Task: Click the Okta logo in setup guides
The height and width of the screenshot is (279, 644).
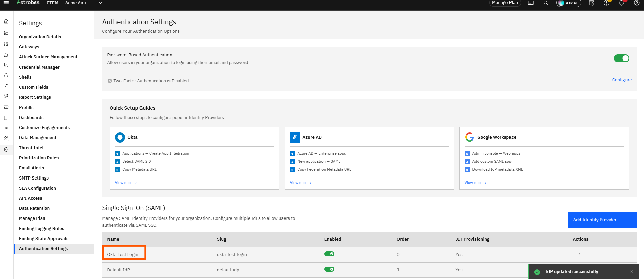Action: click(x=120, y=137)
